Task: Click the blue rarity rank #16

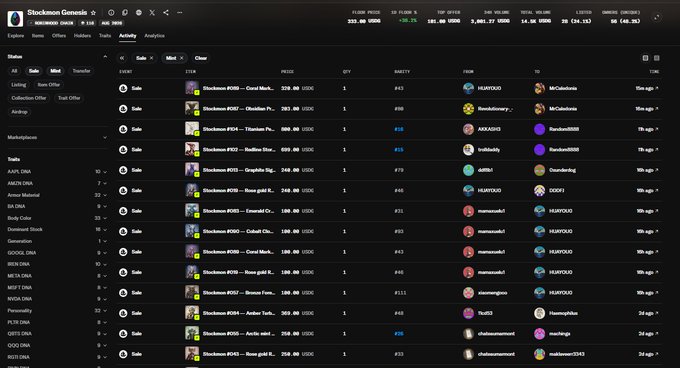Action: coord(399,129)
